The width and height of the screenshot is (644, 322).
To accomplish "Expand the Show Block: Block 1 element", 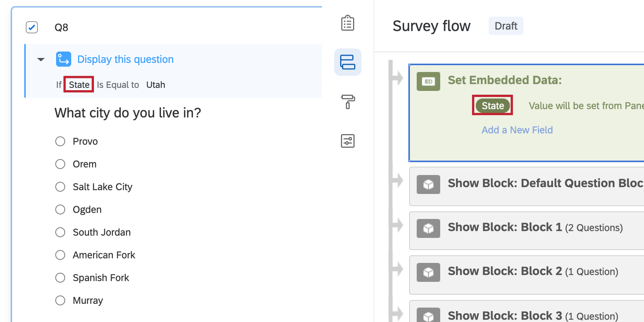I will 505,227.
